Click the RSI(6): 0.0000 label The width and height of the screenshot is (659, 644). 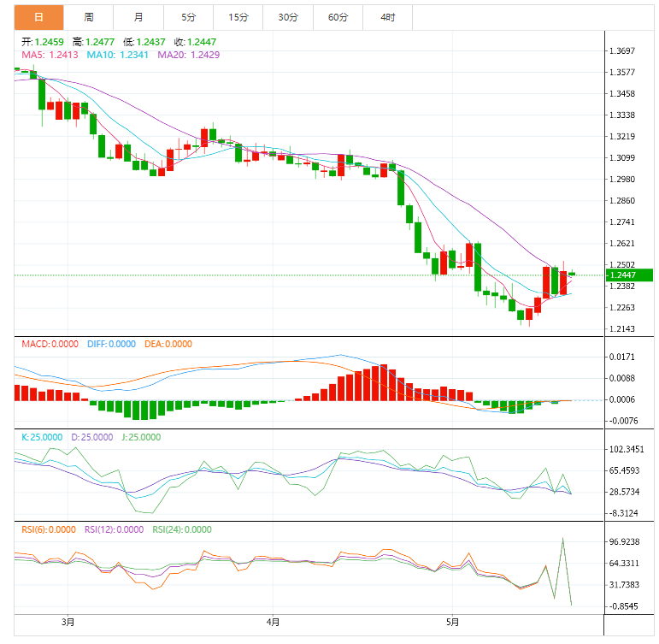(49, 529)
